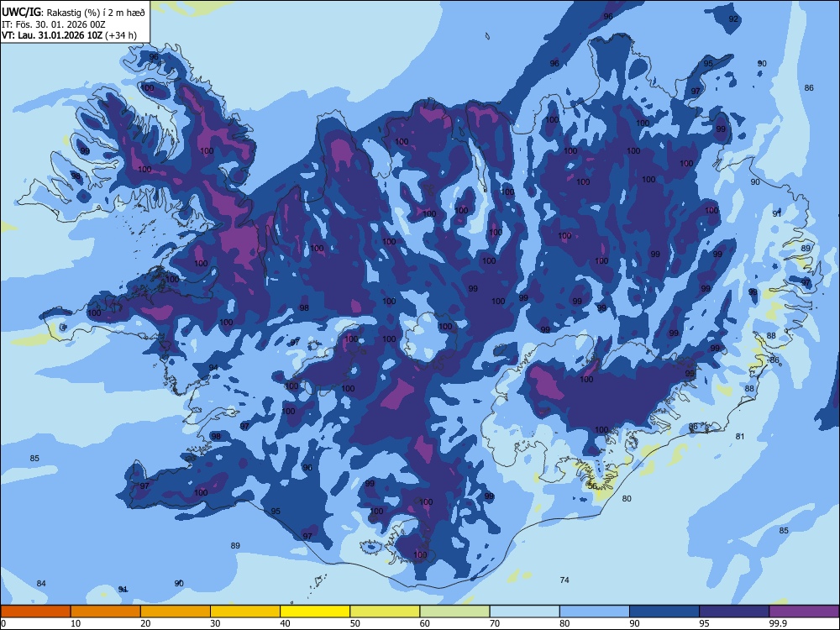Click the golden 30–40 legend swatch
840x630 pixels.
click(245, 612)
